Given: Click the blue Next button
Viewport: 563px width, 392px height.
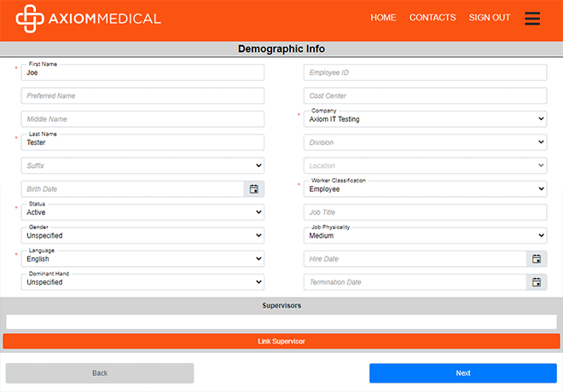Looking at the screenshot, I should 463,373.
